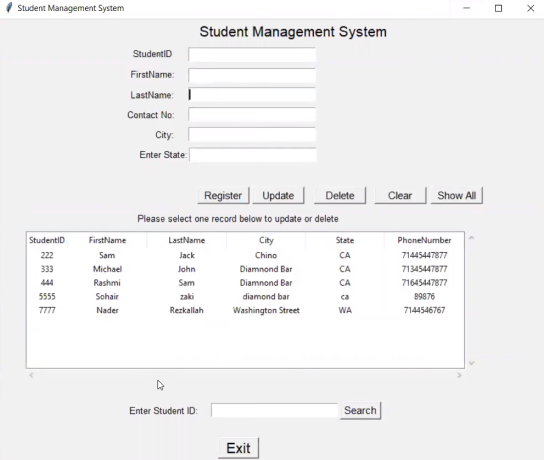This screenshot has height=460, width=544.
Task: Select the row with StudentID 222
Action: pos(245,255)
